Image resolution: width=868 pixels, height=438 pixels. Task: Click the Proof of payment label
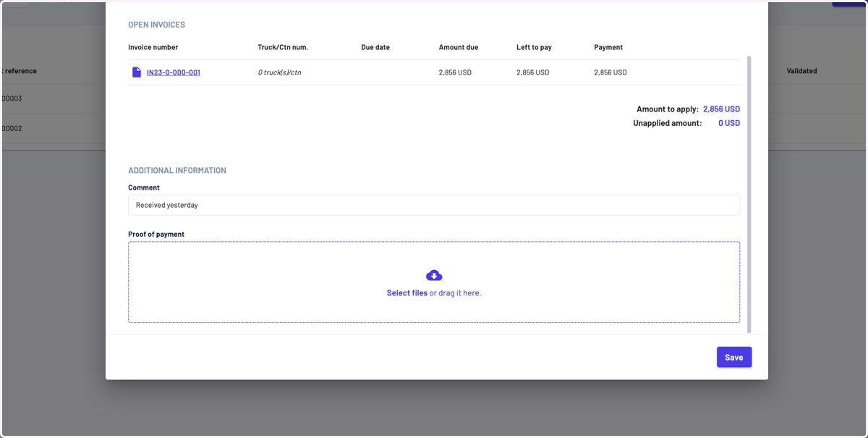(156, 235)
